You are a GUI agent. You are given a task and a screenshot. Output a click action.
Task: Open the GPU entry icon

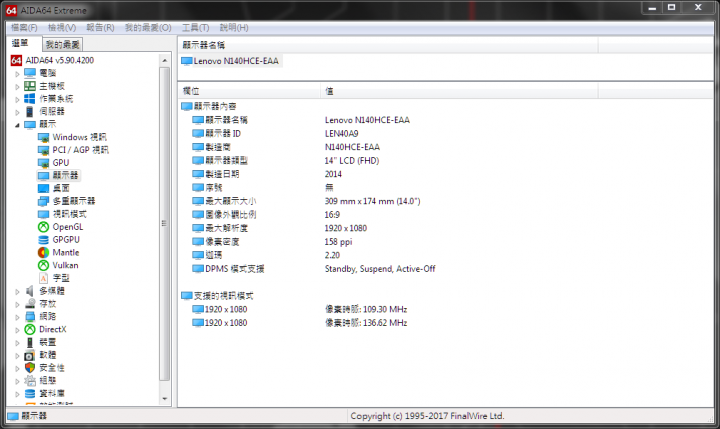pos(43,163)
